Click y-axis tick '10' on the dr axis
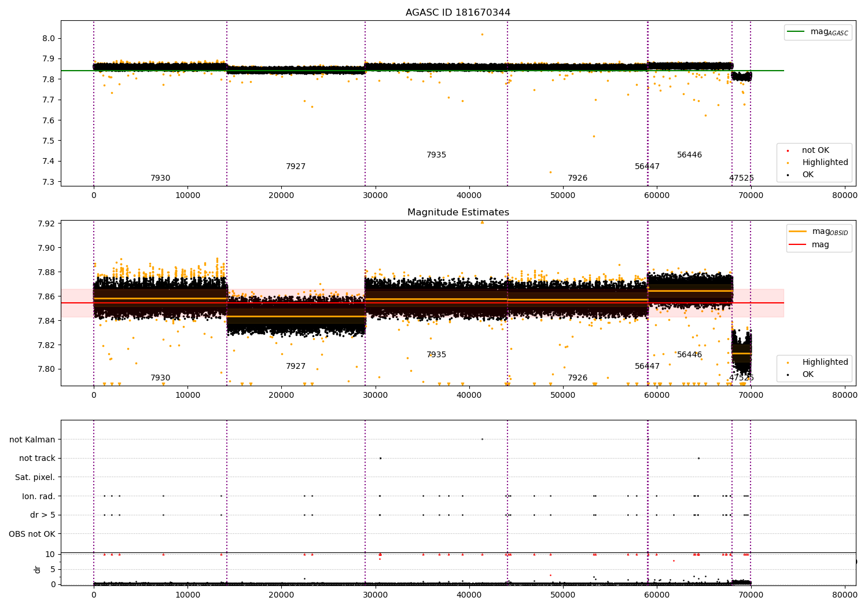 pyautogui.click(x=50, y=555)
